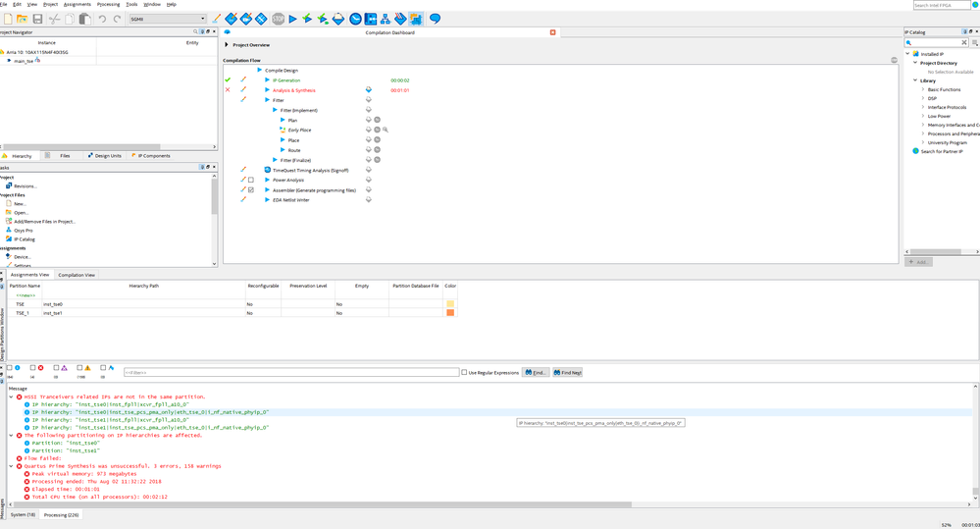The image size is (980, 529).
Task: Click the orange color swatch for TSE_1
Action: tap(450, 313)
